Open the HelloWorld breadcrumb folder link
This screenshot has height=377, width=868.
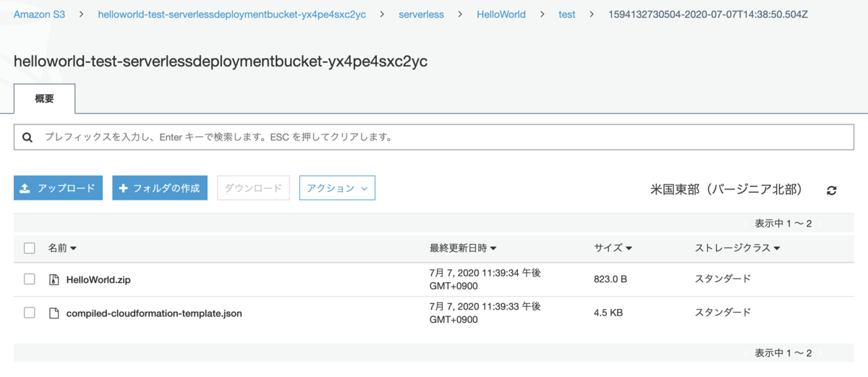tap(501, 14)
